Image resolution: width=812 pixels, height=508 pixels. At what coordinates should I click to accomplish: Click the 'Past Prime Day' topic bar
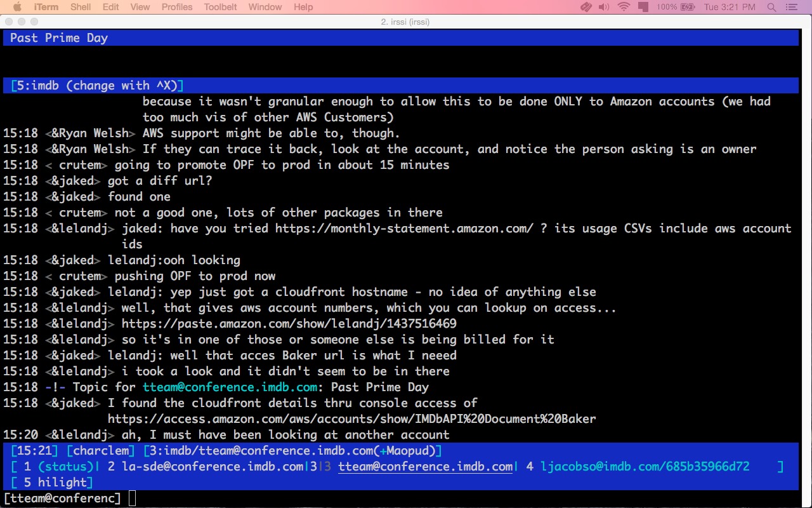(401, 38)
